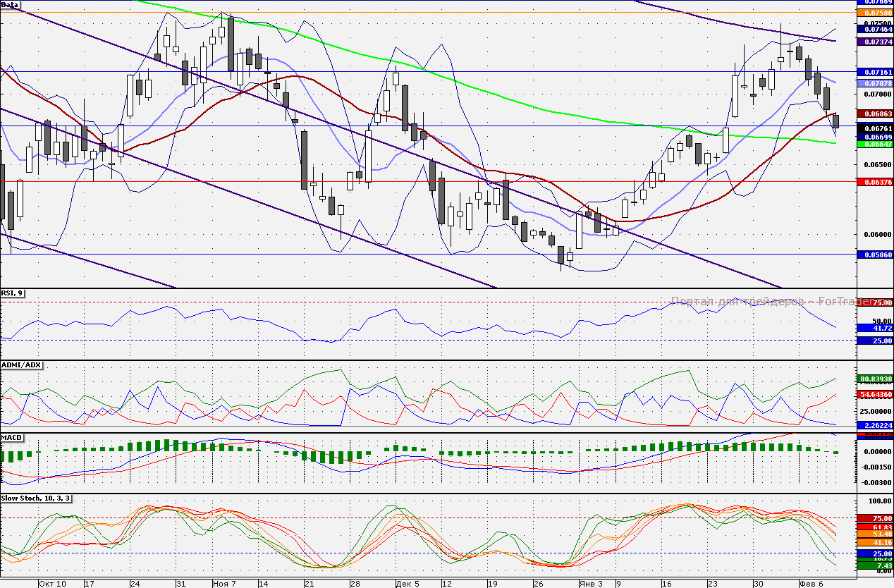
Task: Select the dark red 0.06863 price tag
Action: (874, 114)
